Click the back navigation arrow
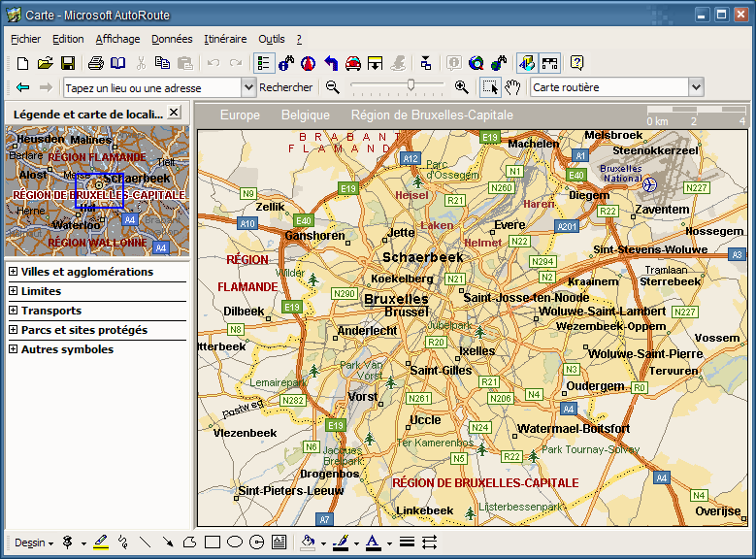This screenshot has height=559, width=756. pyautogui.click(x=22, y=87)
